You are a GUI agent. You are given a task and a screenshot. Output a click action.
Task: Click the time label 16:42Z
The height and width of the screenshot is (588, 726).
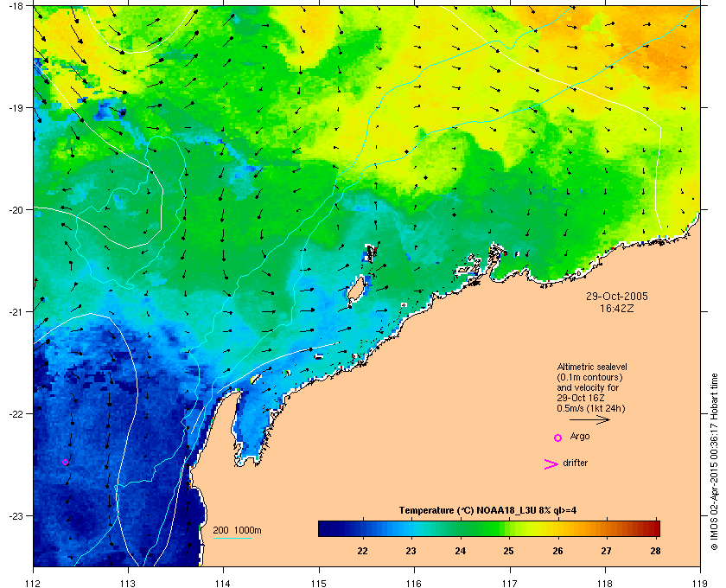(617, 308)
